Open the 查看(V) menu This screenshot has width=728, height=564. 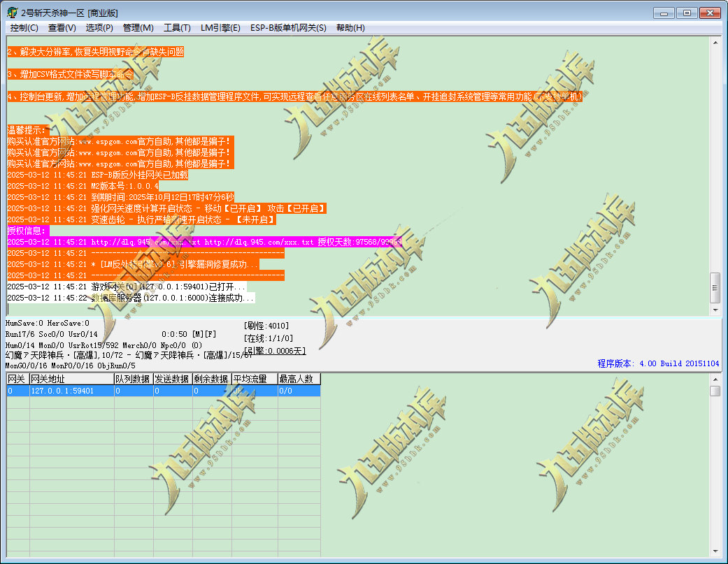pos(62,28)
